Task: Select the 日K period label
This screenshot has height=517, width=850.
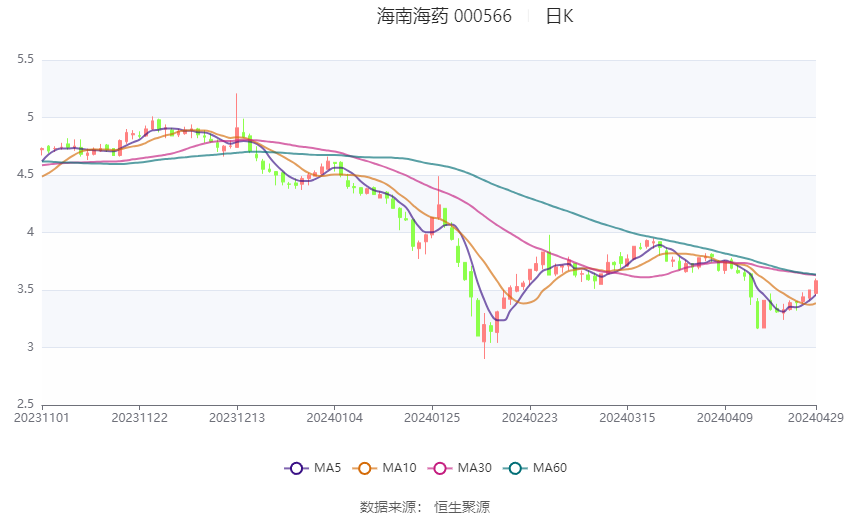Action: click(x=559, y=16)
